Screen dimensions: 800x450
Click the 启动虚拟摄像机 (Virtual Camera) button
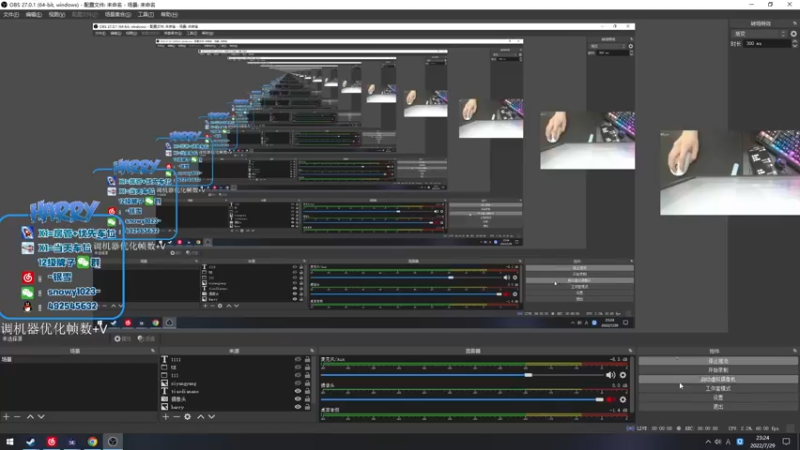pos(718,379)
